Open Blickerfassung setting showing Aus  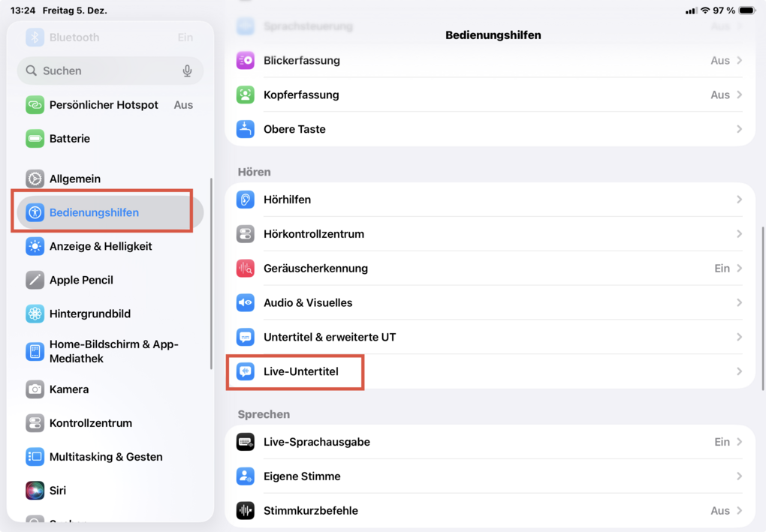click(x=720, y=61)
